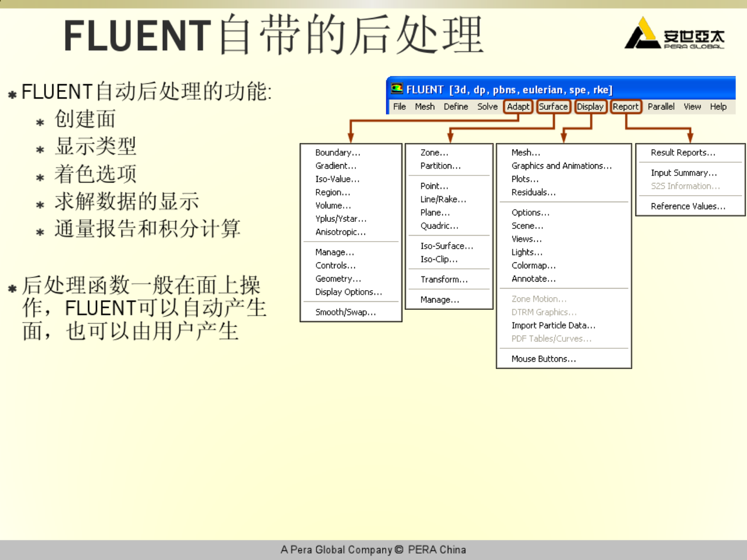Image resolution: width=747 pixels, height=560 pixels.
Task: Choose Iso-Clip... entry
Action: pyautogui.click(x=439, y=259)
